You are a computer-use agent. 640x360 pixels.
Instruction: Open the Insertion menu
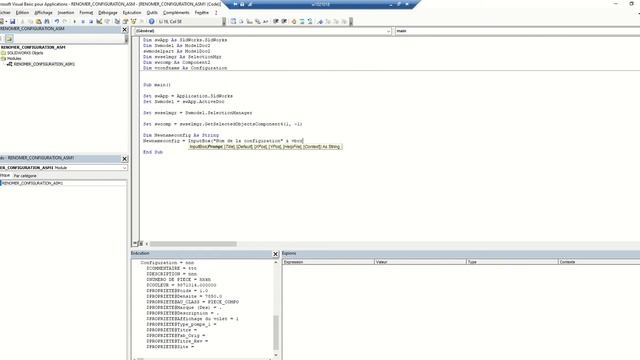pos(66,13)
